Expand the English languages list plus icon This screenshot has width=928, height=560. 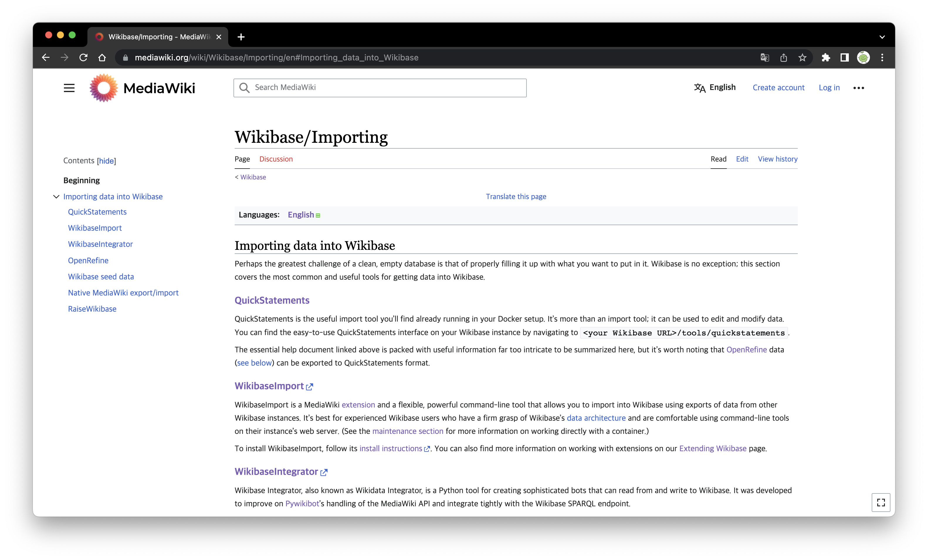[x=319, y=215]
